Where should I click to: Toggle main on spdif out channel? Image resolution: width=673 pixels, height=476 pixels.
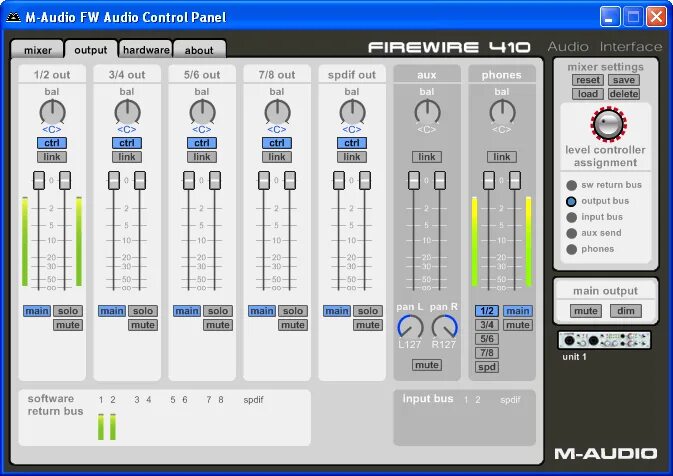pyautogui.click(x=337, y=311)
